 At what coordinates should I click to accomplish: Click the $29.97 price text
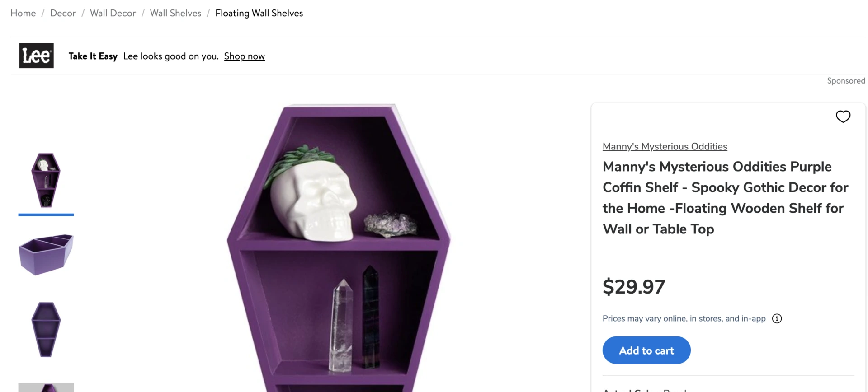pyautogui.click(x=633, y=287)
